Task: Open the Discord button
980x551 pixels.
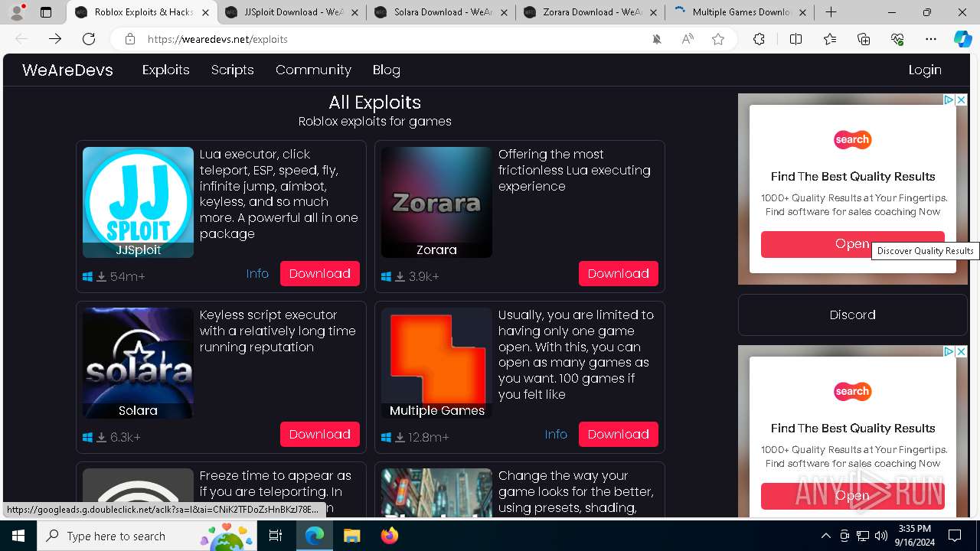Action: tap(853, 315)
